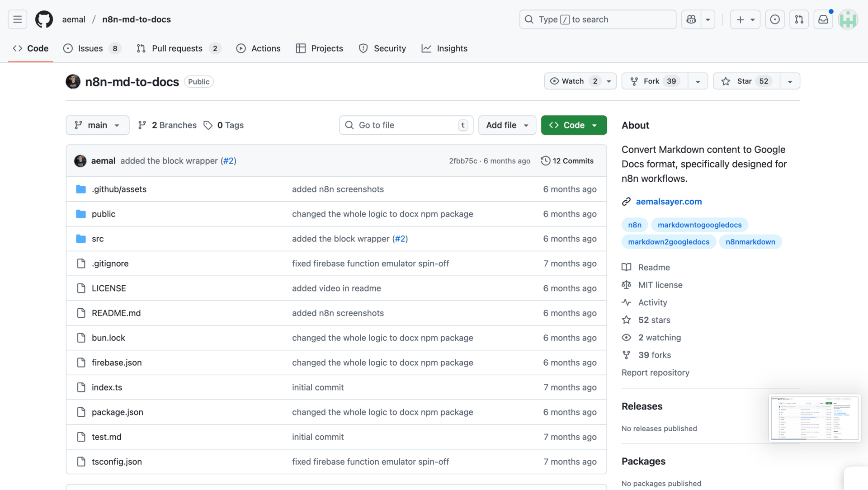This screenshot has height=490, width=868.
Task: Open the hamburger navigation menu
Action: tap(17, 19)
